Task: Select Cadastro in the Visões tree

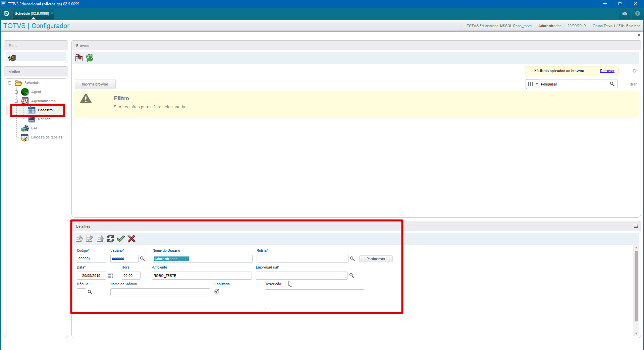Action: pyautogui.click(x=41, y=110)
